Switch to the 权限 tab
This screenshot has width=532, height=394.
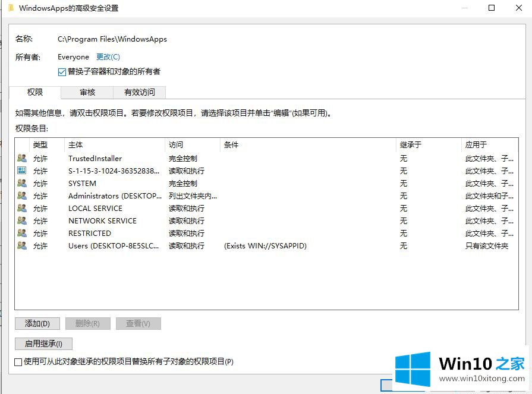pyautogui.click(x=35, y=92)
